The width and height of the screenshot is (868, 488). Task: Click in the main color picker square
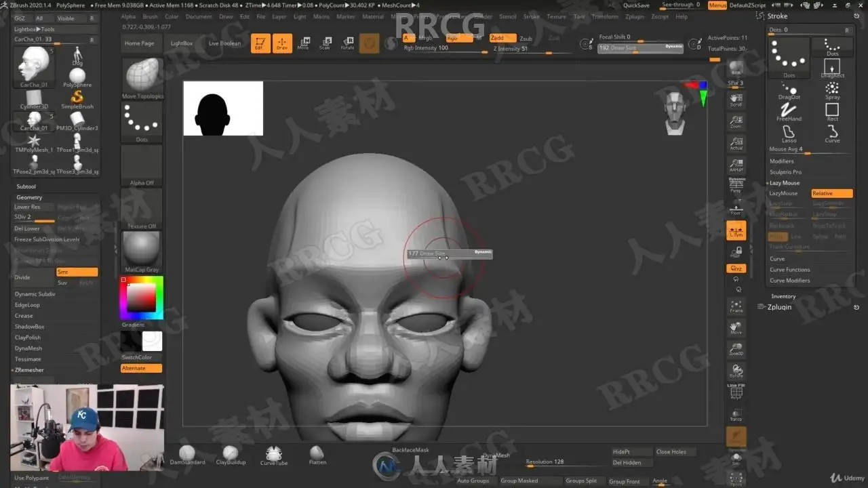point(141,297)
